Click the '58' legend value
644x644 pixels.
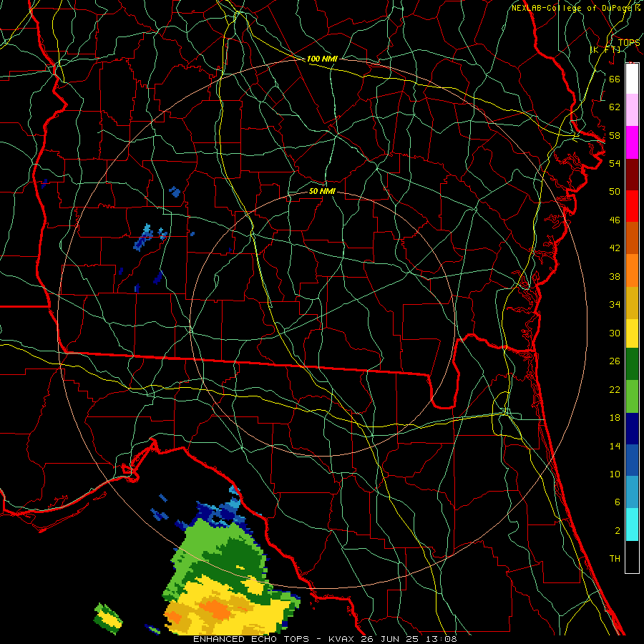(x=615, y=135)
